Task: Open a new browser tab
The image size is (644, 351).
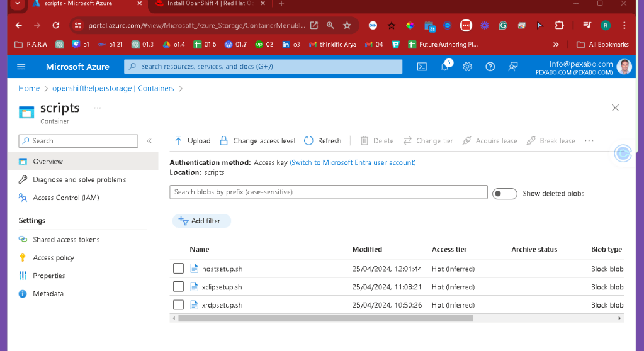Action: coord(281,3)
